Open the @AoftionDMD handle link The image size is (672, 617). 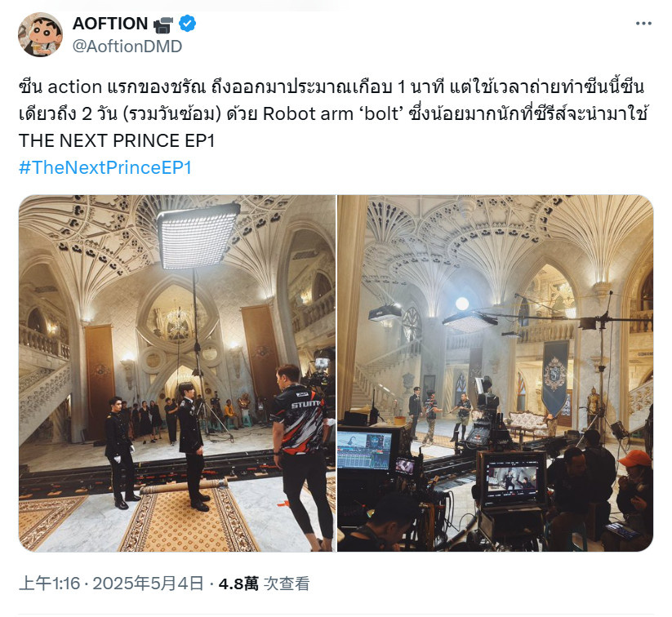(x=127, y=47)
